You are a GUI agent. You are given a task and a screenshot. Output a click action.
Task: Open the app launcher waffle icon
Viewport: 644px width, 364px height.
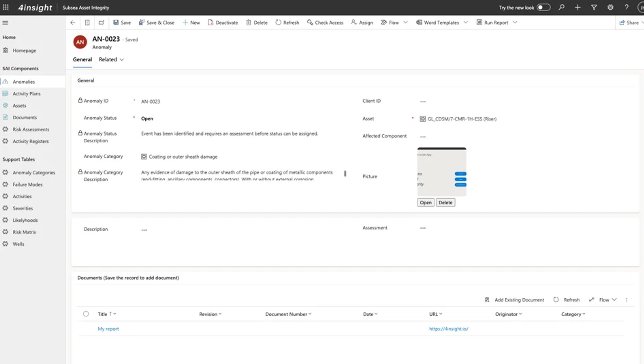click(6, 7)
